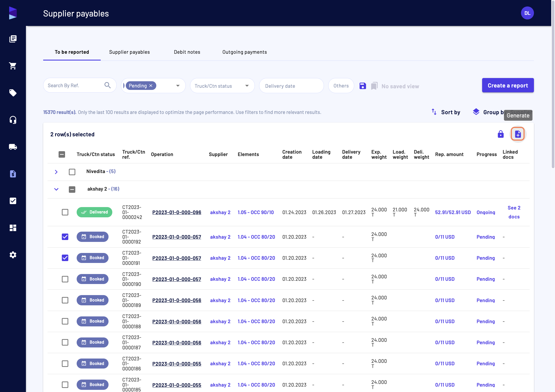This screenshot has width=555, height=392.
Task: Uncheck the row CT2023-01-0000191 checkbox
Action: (x=65, y=258)
